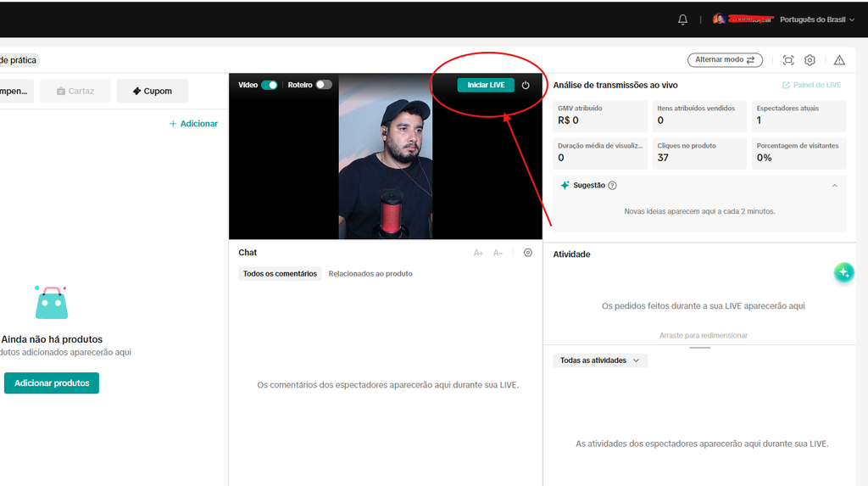Image resolution: width=868 pixels, height=486 pixels.
Task: Click the shopping bag empty-state icon
Action: tap(52, 303)
